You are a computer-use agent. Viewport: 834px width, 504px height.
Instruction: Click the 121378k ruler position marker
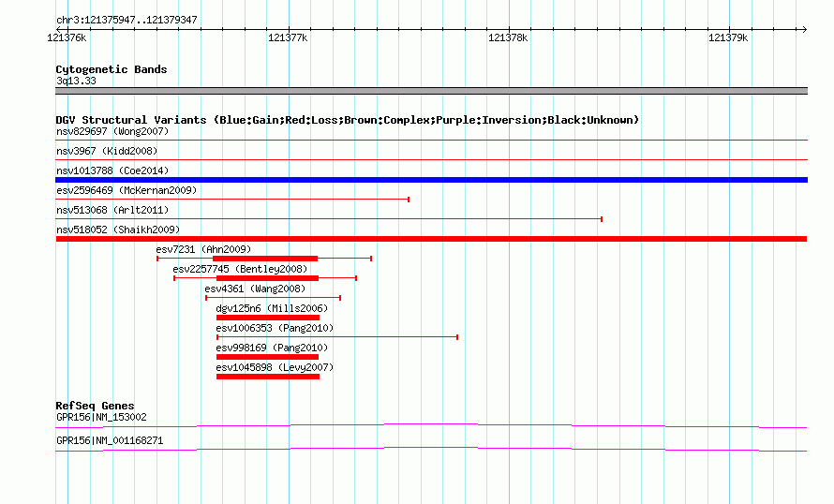[x=508, y=37]
